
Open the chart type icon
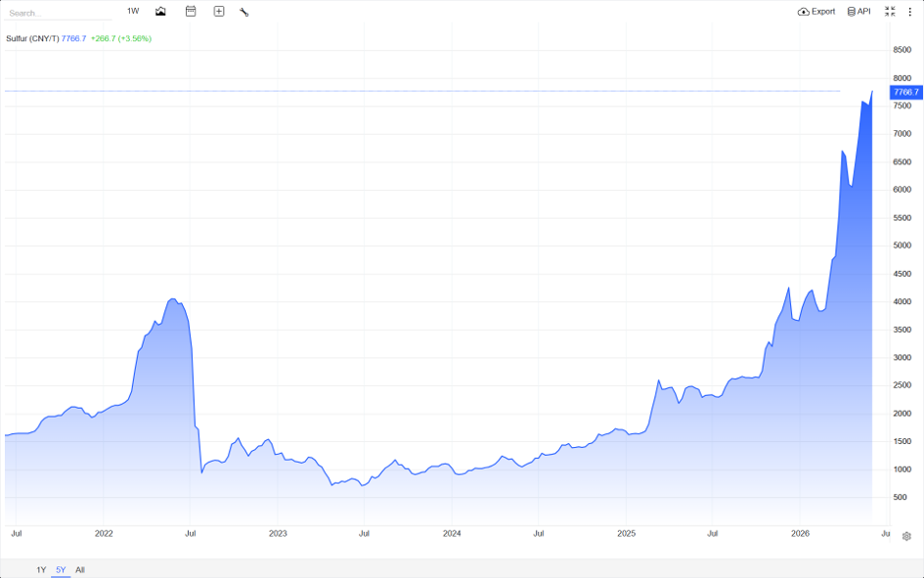[x=160, y=11]
